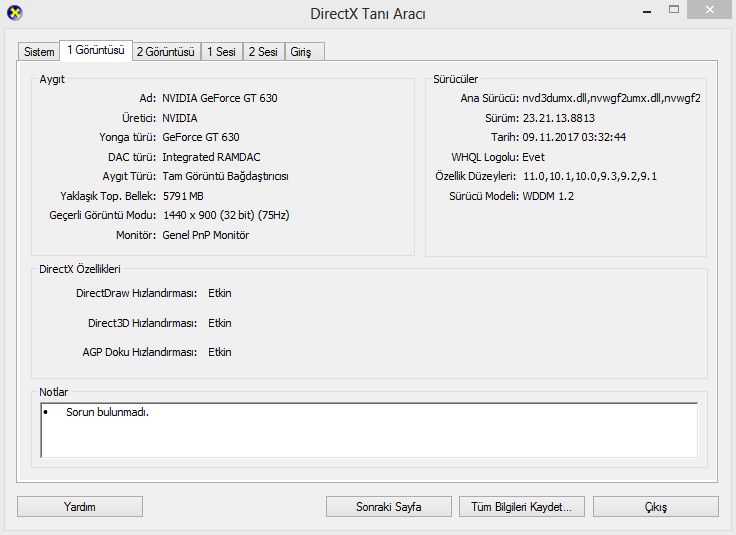Image resolution: width=736 pixels, height=535 pixels.
Task: Click 'Etkin' beside DirectDraw Hızlandırması
Action: pyautogui.click(x=220, y=293)
